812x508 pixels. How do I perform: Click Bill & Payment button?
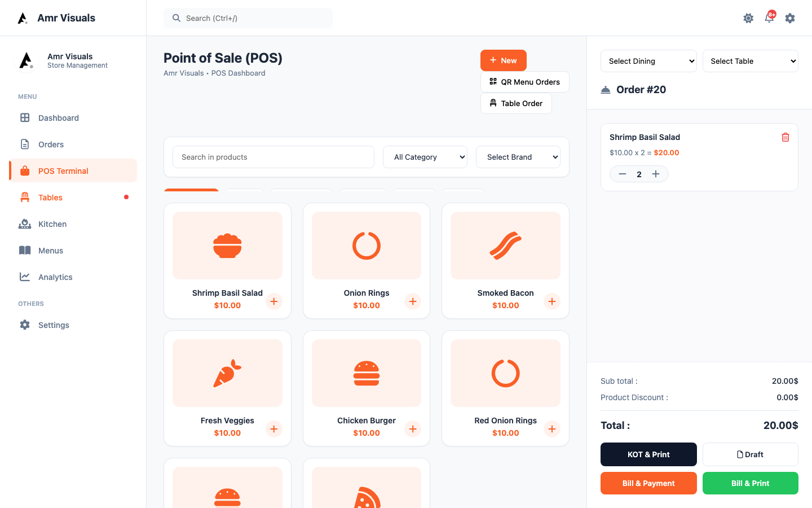(x=648, y=483)
